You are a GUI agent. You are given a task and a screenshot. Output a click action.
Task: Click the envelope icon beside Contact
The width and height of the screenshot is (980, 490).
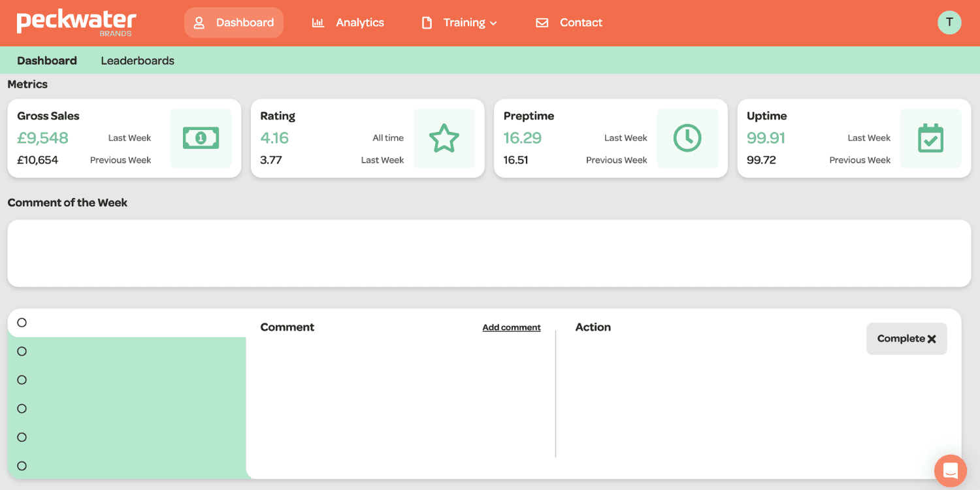[x=542, y=23]
